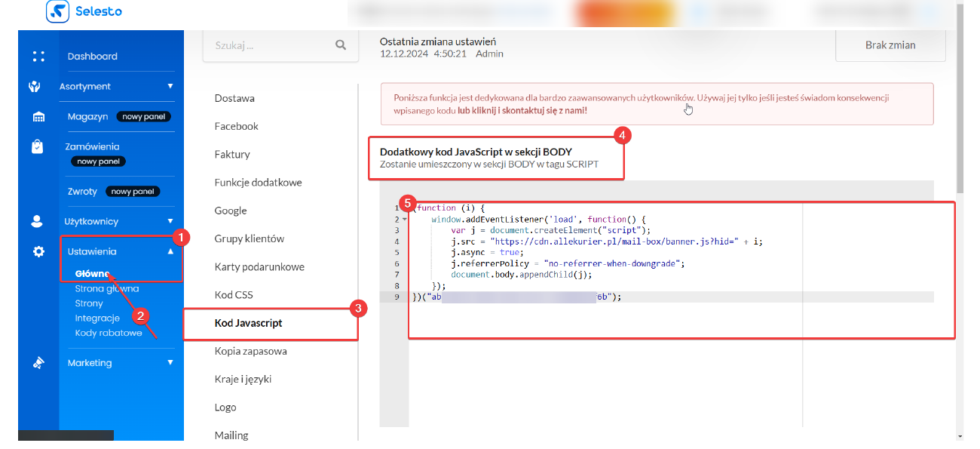Click the Magazyn warehouse sidebar icon
Screen dimensions: 980x449
tap(38, 117)
